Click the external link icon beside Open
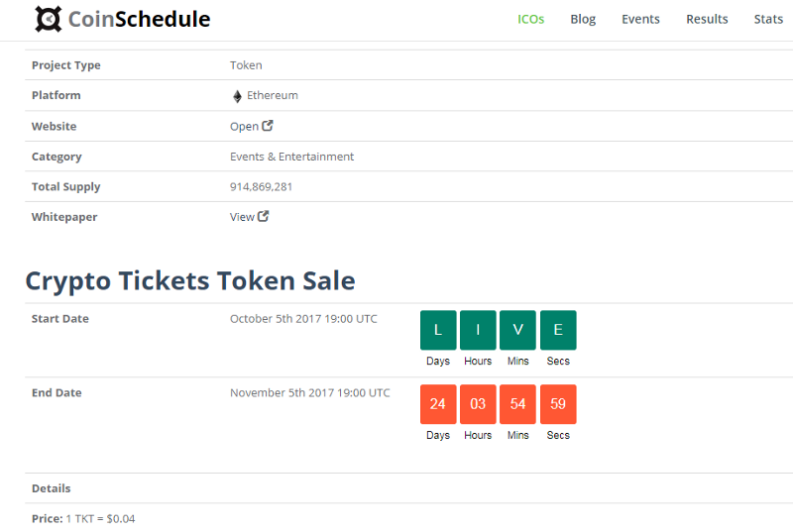The height and width of the screenshot is (532, 793). pos(268,126)
